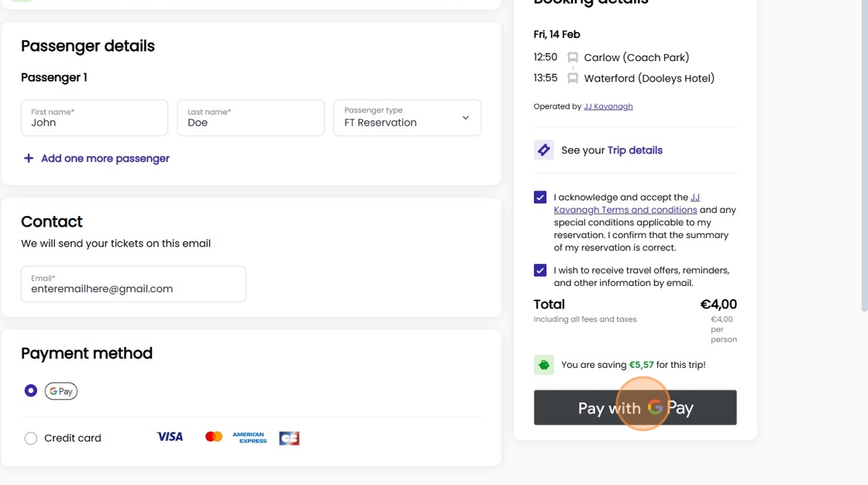Click the Visa card logo

[x=170, y=437]
